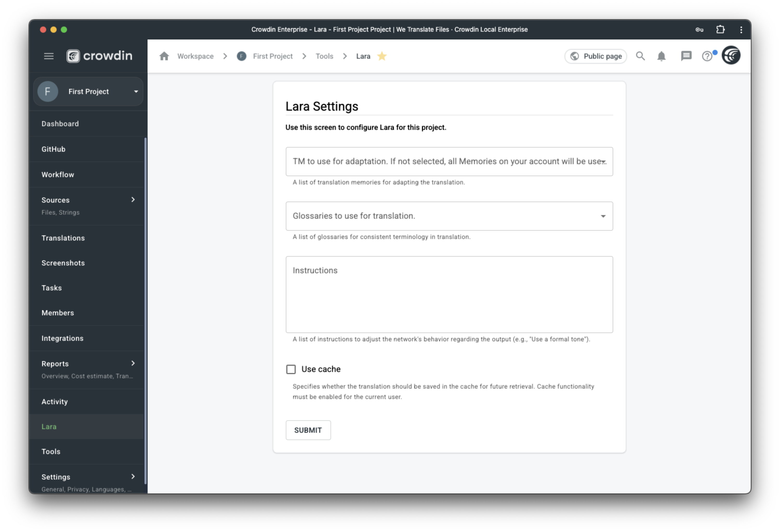Open Glossaries to use dropdown
The height and width of the screenshot is (532, 780).
point(449,216)
